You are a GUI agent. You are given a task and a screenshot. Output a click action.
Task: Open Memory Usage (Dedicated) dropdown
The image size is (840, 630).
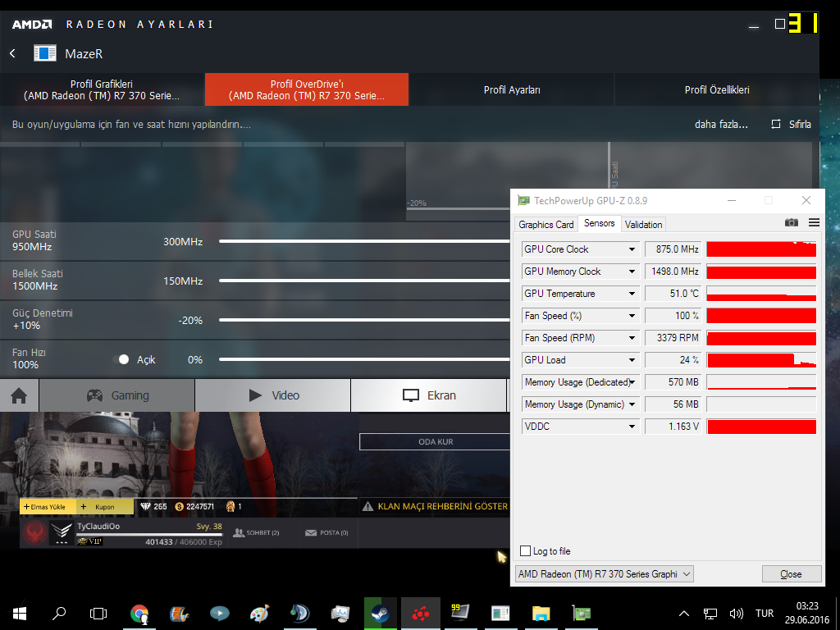click(632, 382)
